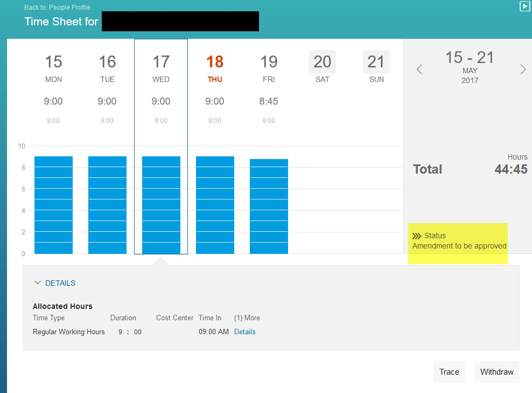Click Tuesday's blue hours bar

pos(107,205)
